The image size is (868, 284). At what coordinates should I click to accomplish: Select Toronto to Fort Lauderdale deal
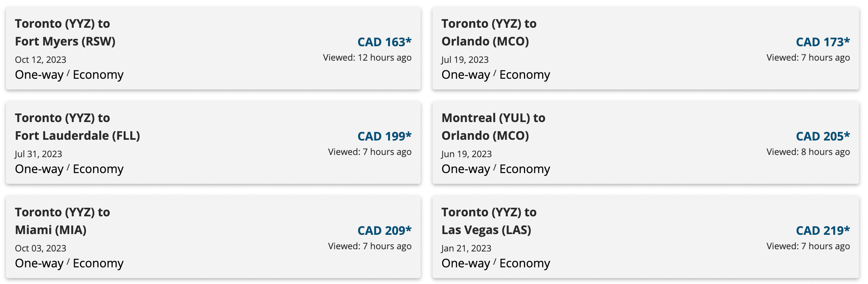pyautogui.click(x=213, y=142)
